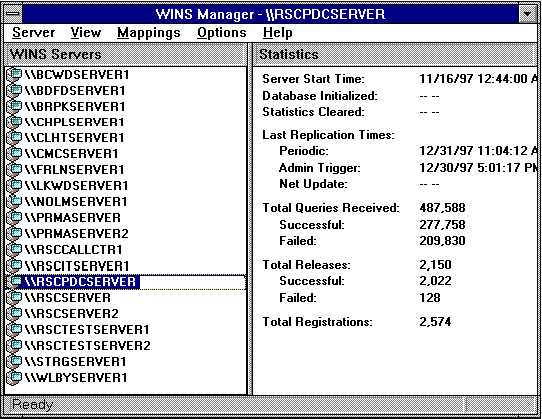Open the Mappings menu
542x419 pixels.
[149, 33]
